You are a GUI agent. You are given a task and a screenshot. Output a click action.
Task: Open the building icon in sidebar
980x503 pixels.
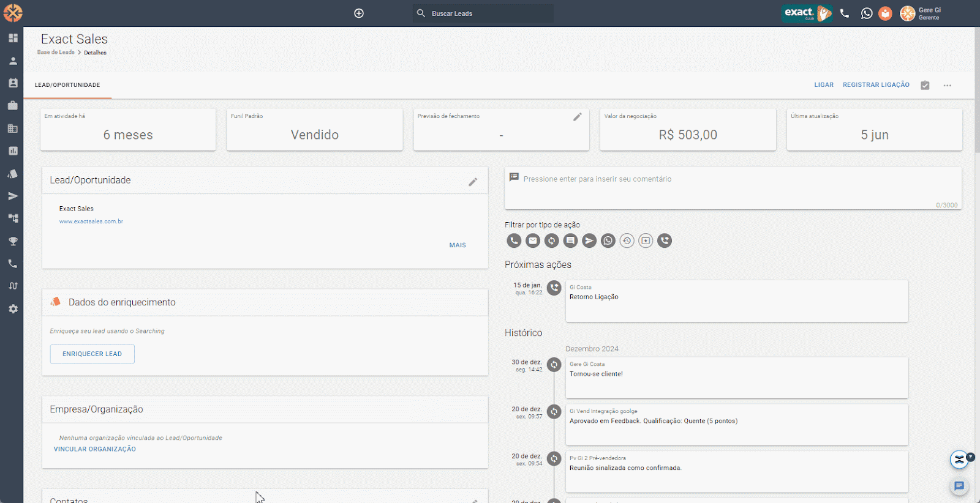point(13,128)
